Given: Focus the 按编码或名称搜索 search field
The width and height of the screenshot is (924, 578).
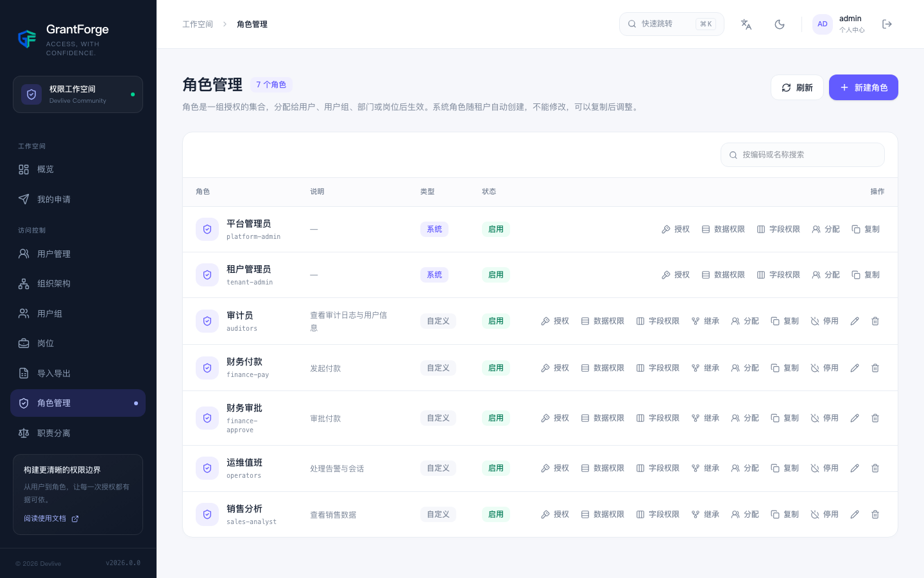Looking at the screenshot, I should [803, 155].
